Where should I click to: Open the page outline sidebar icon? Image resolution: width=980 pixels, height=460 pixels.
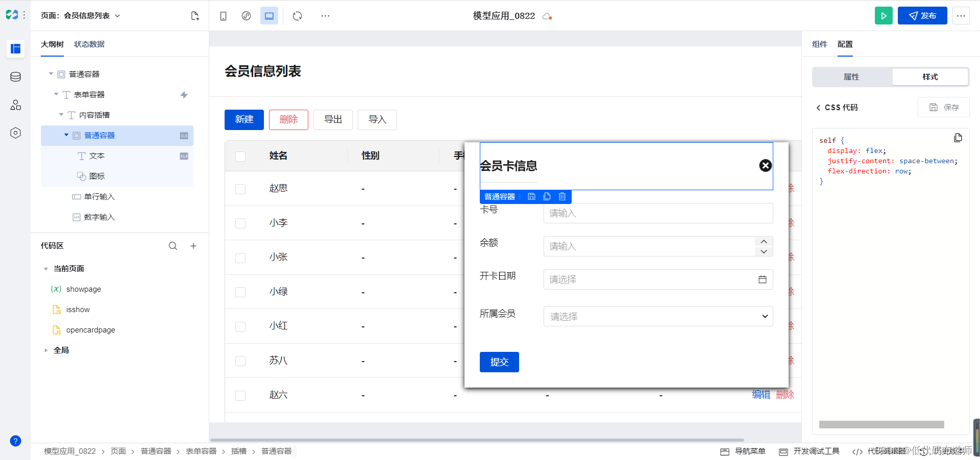tap(16, 49)
